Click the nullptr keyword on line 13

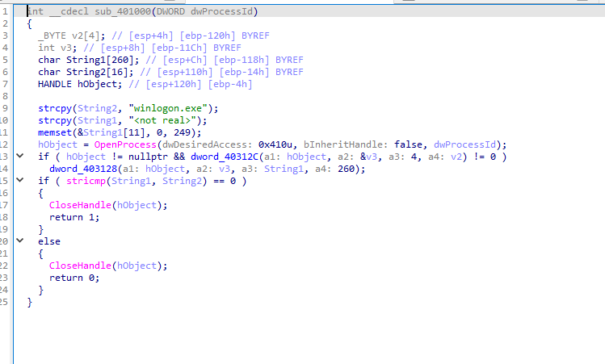[x=148, y=157]
